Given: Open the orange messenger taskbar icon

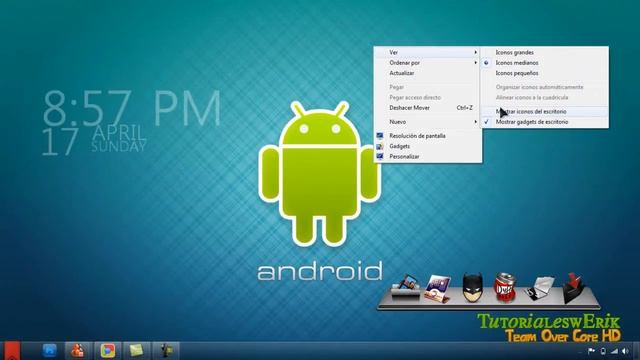Looking at the screenshot, I should 78,351.
